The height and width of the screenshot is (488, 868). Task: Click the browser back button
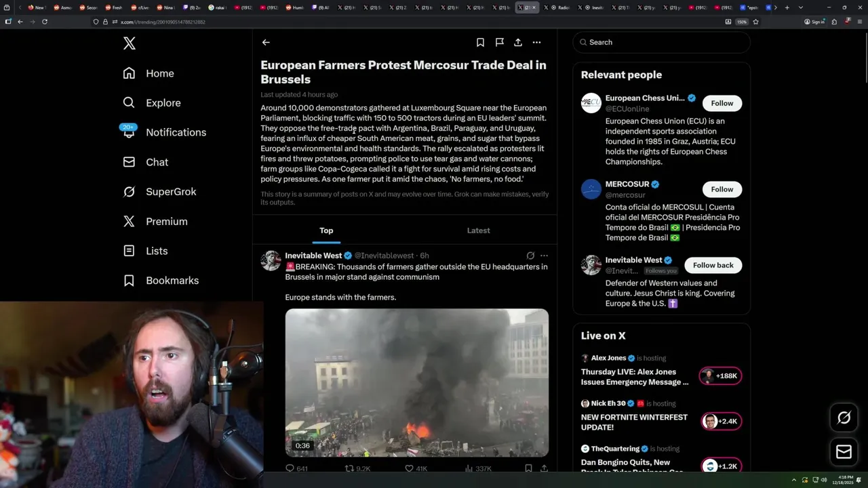pos(20,22)
